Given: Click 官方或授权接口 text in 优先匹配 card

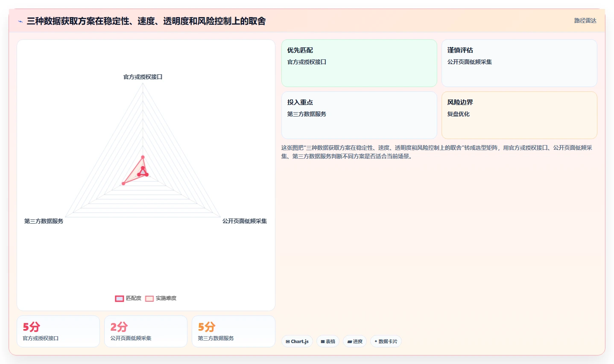Looking at the screenshot, I should [x=307, y=62].
